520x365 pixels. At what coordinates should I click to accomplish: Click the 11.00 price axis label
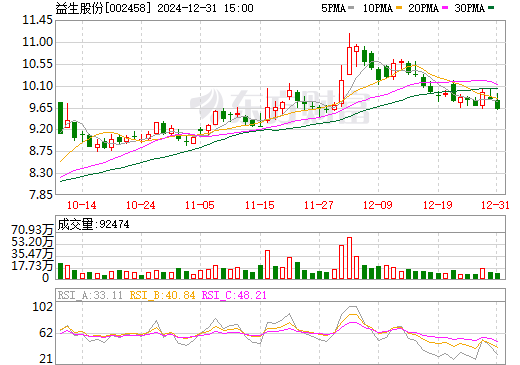(x=38, y=42)
